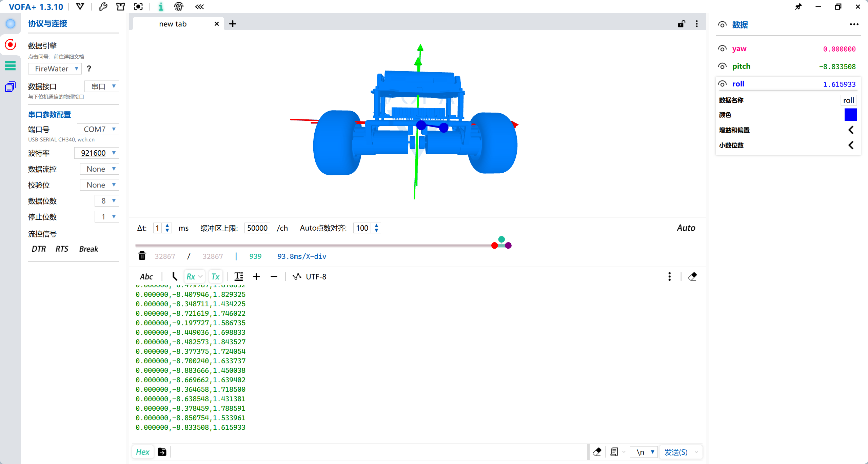This screenshot has height=464, width=868.
Task: Open the tab area three-dot menu
Action: 697,24
